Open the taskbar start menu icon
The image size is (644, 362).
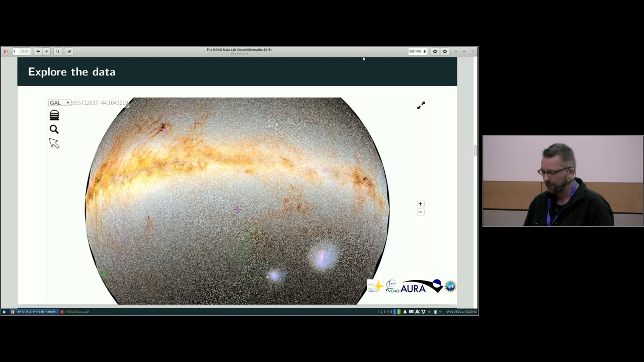point(5,312)
